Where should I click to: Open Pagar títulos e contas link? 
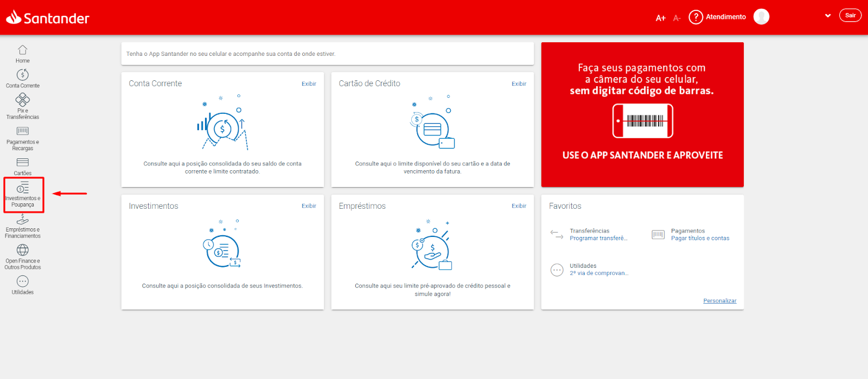(x=700, y=238)
